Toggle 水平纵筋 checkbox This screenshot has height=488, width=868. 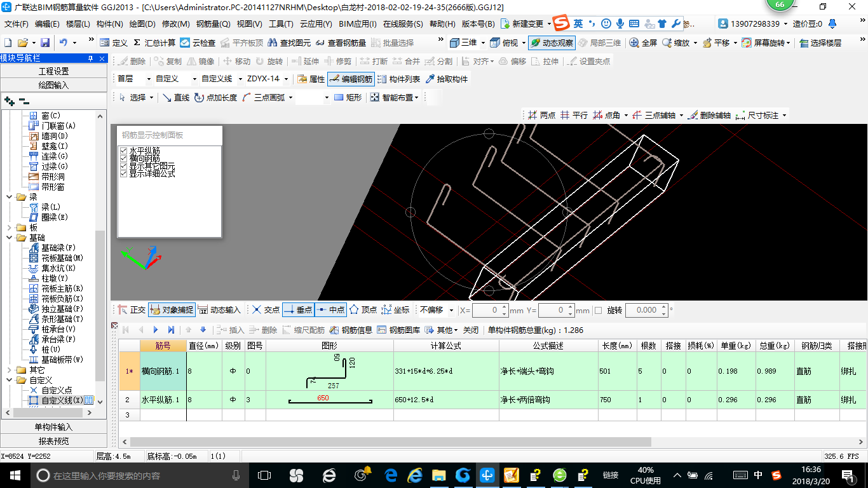[x=123, y=151]
